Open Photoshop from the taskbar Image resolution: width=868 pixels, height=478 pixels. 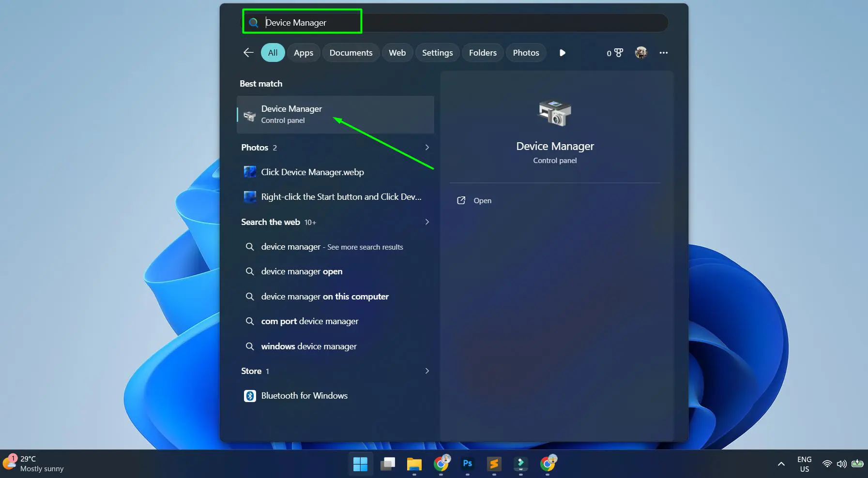pyautogui.click(x=467, y=464)
